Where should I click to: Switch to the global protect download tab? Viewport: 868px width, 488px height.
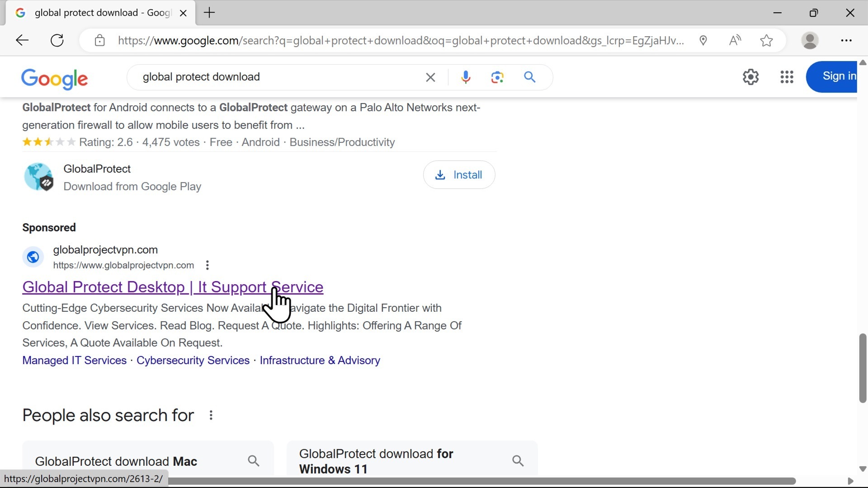[x=99, y=13]
